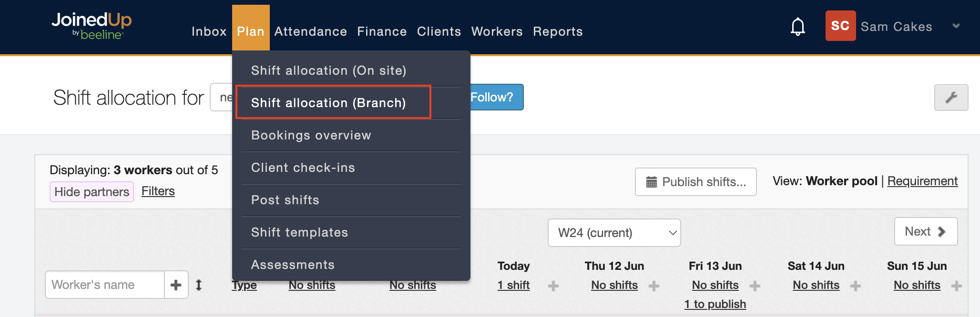Toggle the Hide partners button
This screenshot has width=980, height=317.
[92, 192]
